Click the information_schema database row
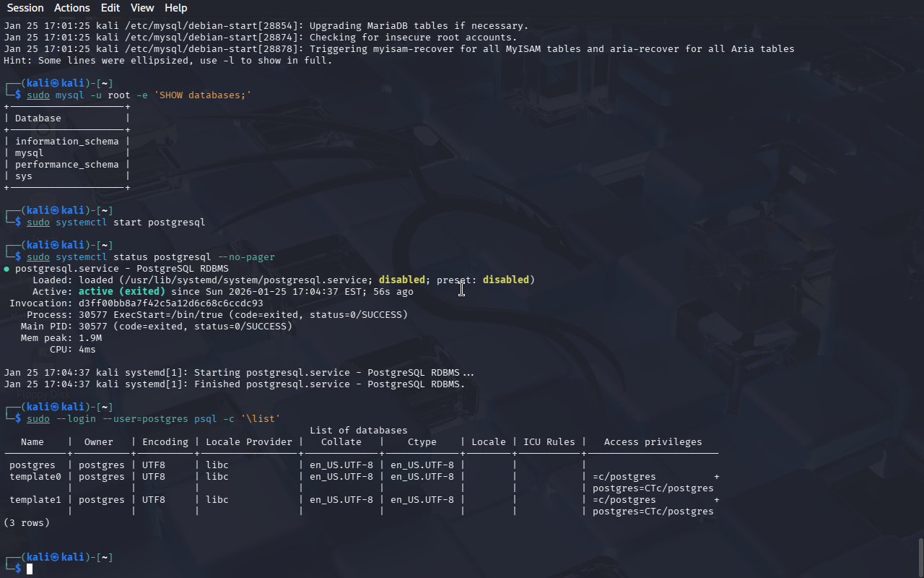The image size is (924, 578). pos(66,142)
